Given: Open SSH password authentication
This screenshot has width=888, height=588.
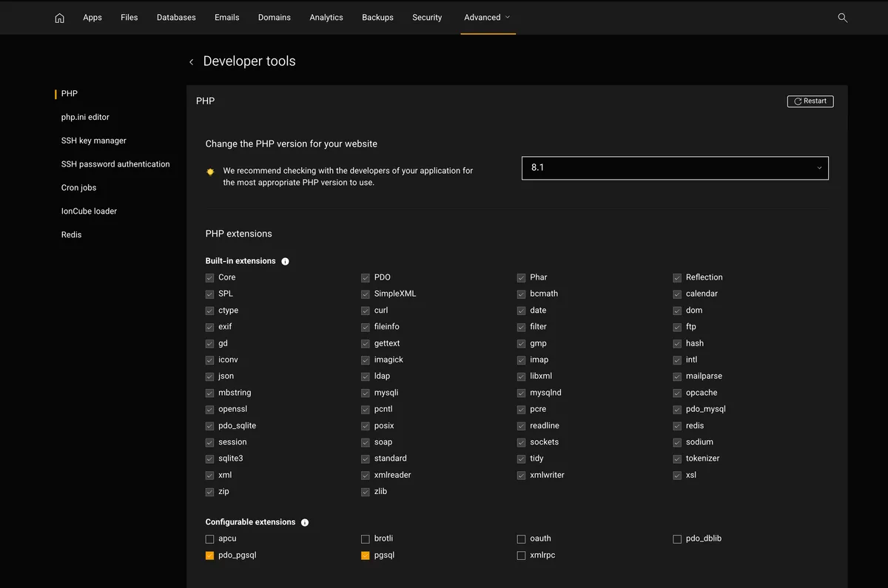Looking at the screenshot, I should pos(115,164).
